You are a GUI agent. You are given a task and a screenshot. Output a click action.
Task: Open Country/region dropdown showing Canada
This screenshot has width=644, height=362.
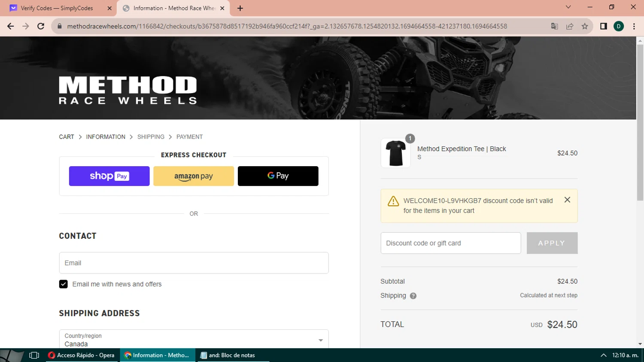(194, 340)
